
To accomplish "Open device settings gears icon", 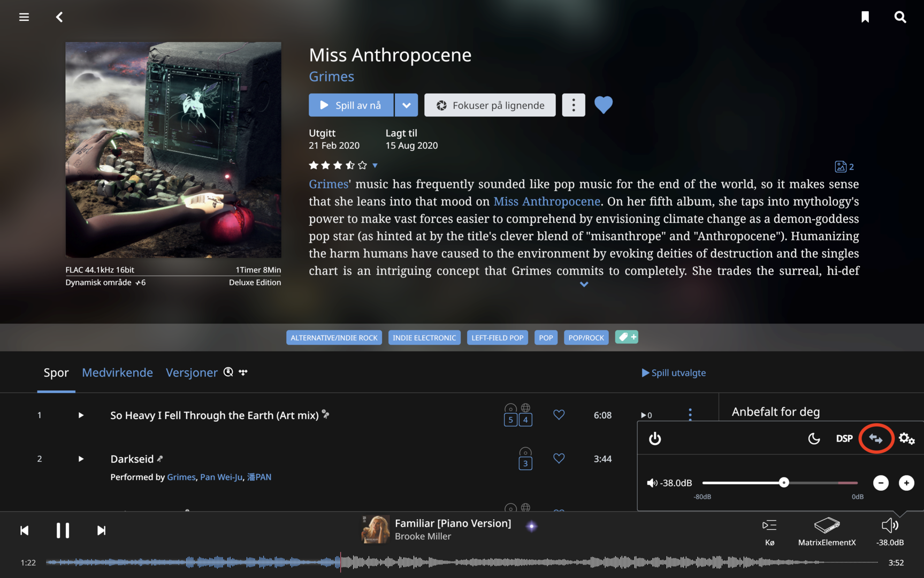I will click(x=907, y=439).
